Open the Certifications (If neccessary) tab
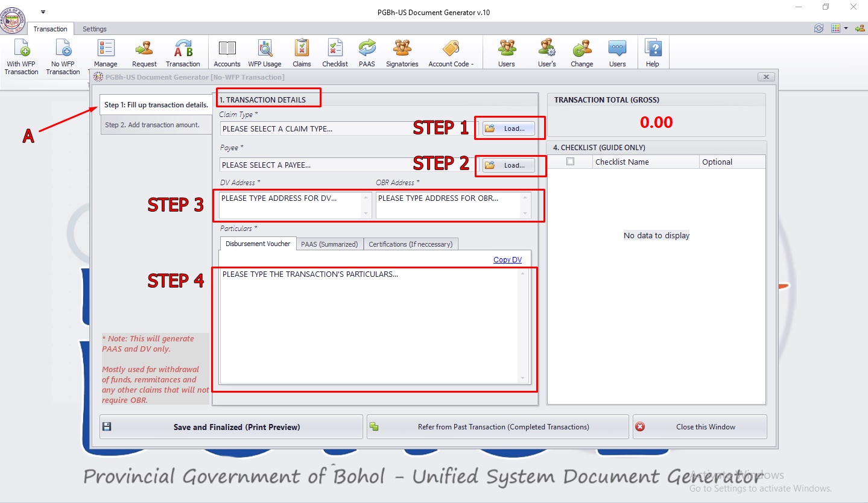 pyautogui.click(x=410, y=244)
